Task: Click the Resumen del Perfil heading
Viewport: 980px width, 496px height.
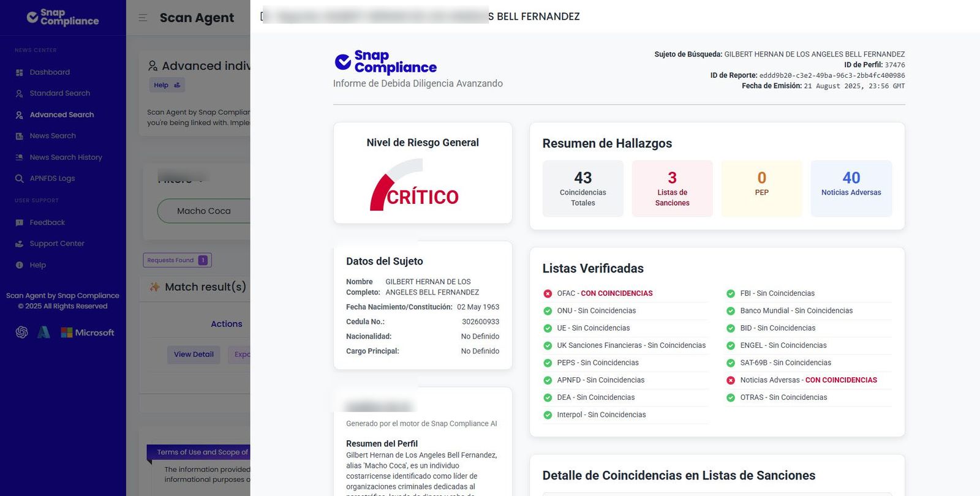Action: [382, 443]
